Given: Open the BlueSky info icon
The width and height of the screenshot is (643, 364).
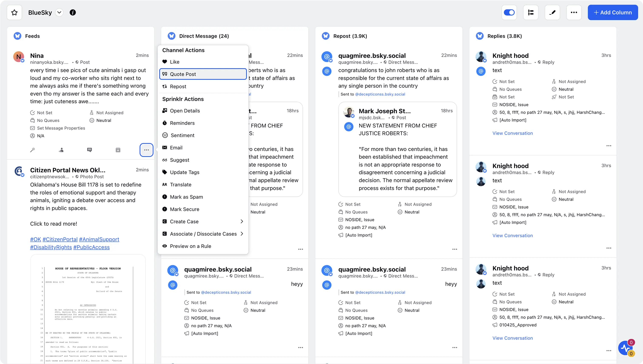Looking at the screenshot, I should pyautogui.click(x=73, y=13).
